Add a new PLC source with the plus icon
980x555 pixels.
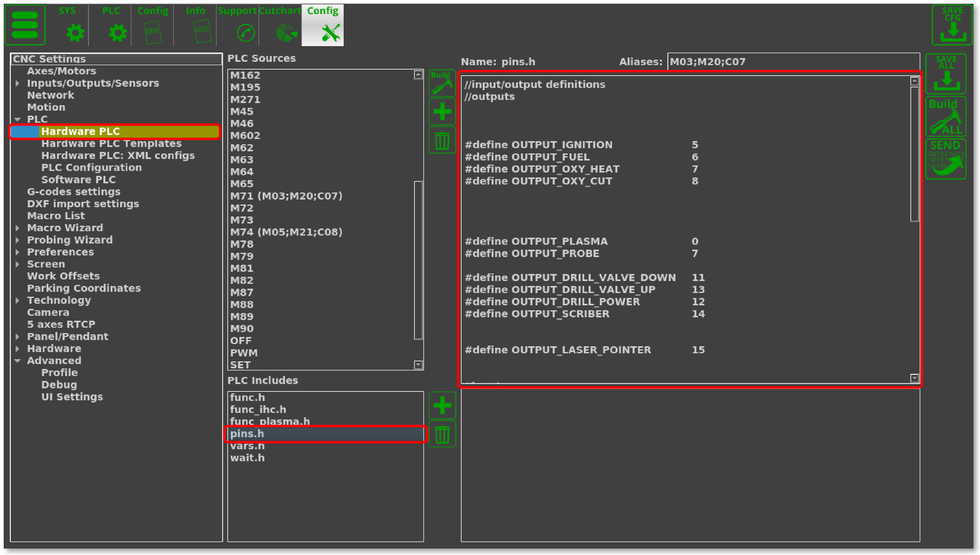(442, 112)
